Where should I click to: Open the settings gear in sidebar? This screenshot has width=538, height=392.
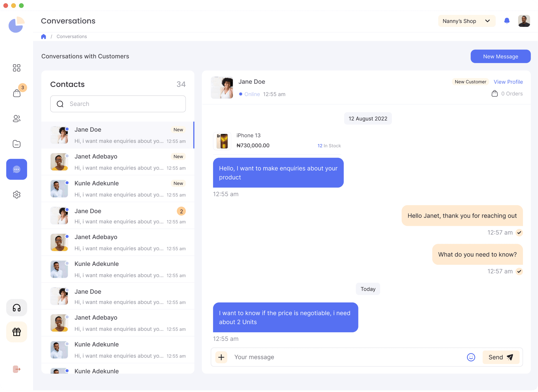coord(17,195)
